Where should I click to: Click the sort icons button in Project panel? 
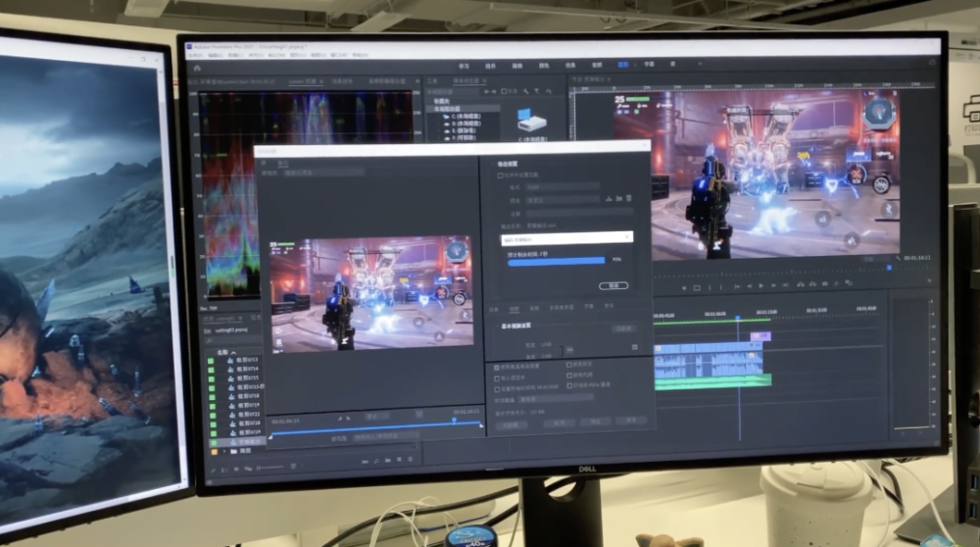(x=294, y=467)
